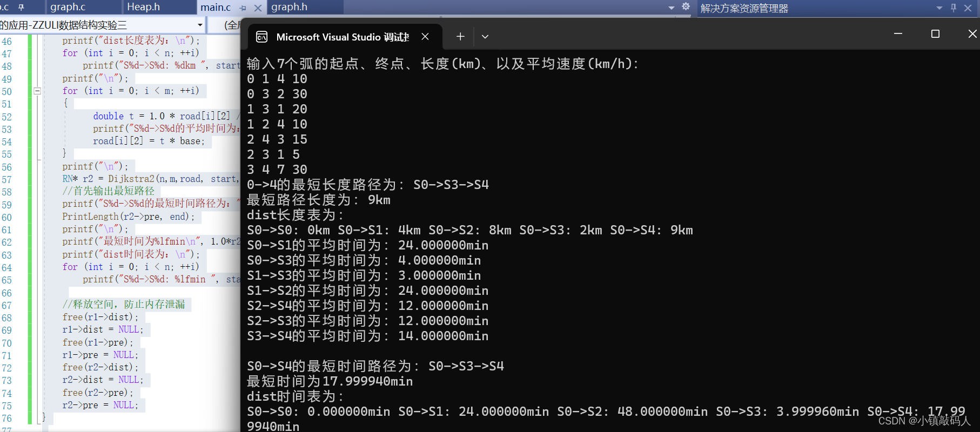
Task: Click the pin icon on the leftmost .c tab
Action: [22, 8]
